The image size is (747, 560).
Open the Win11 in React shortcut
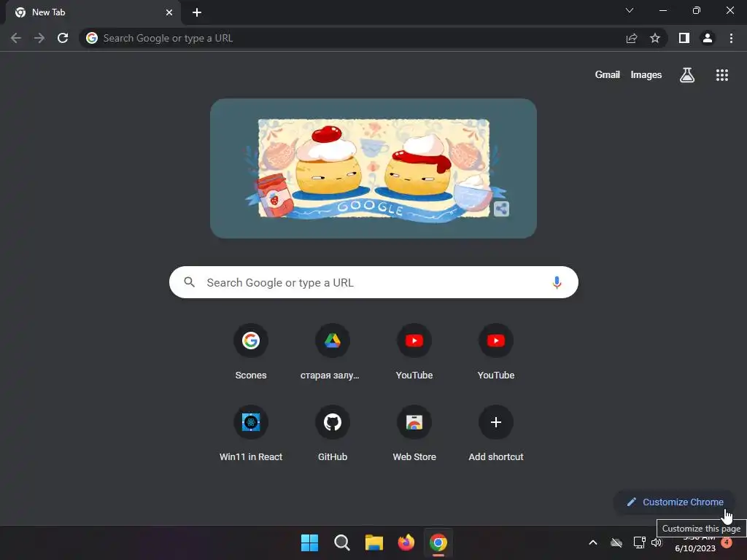point(251,433)
